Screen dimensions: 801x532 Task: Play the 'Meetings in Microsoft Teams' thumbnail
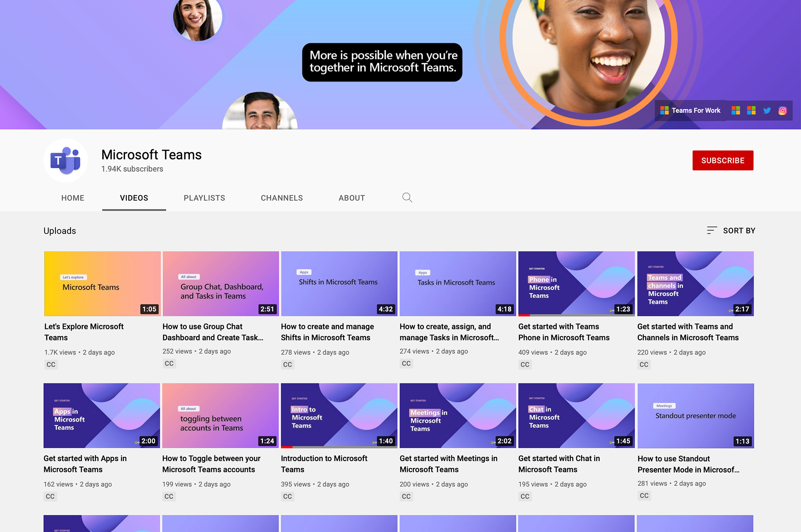[458, 416]
